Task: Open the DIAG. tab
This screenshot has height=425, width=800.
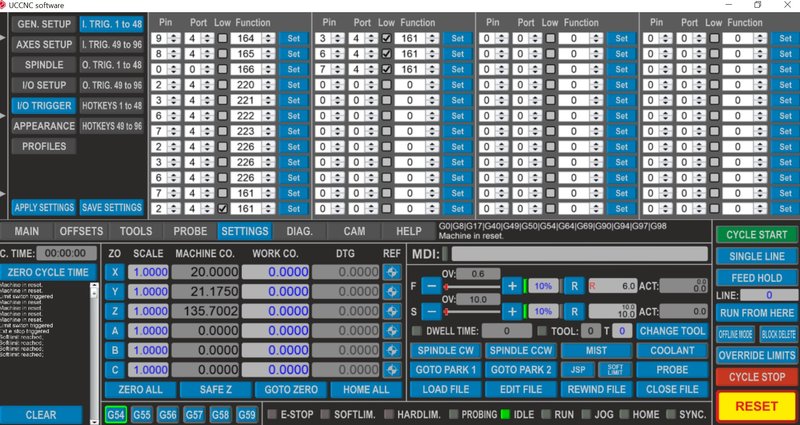Action: (x=299, y=231)
